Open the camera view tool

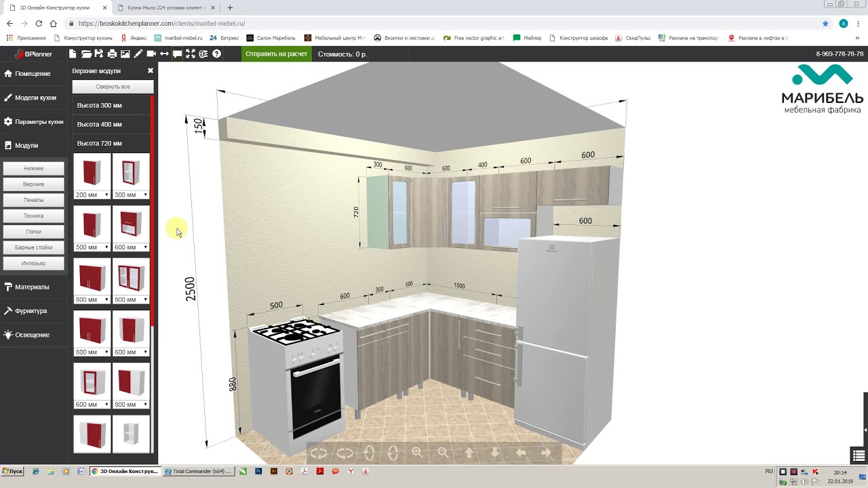[x=151, y=54]
